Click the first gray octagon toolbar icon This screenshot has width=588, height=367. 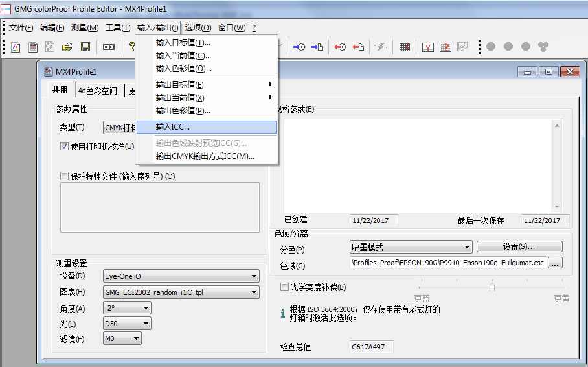(491, 47)
